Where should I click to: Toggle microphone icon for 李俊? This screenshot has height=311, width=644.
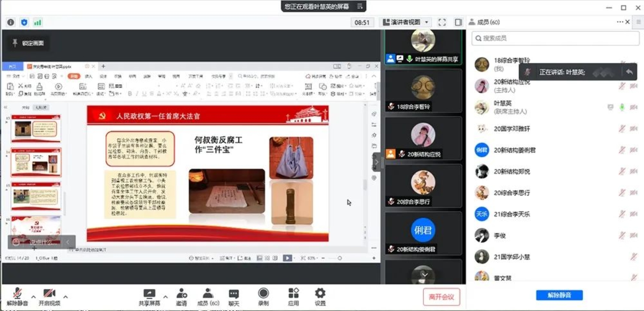[622, 235]
